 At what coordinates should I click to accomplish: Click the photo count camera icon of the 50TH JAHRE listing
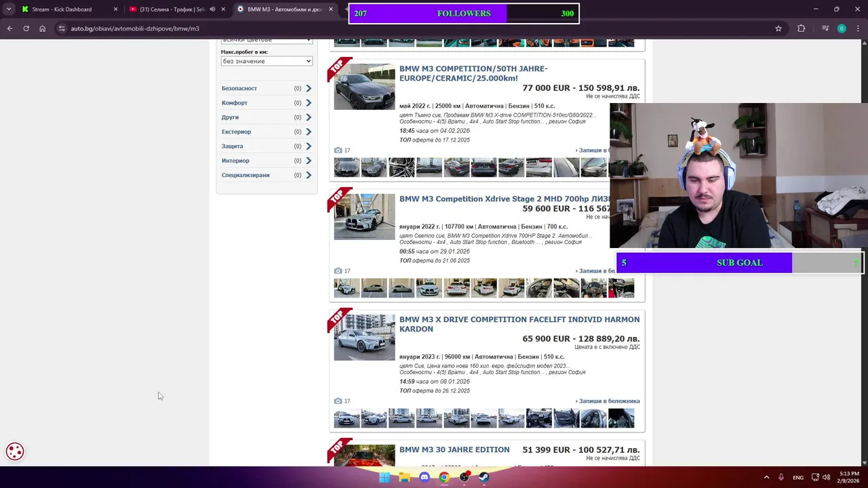[x=338, y=150]
